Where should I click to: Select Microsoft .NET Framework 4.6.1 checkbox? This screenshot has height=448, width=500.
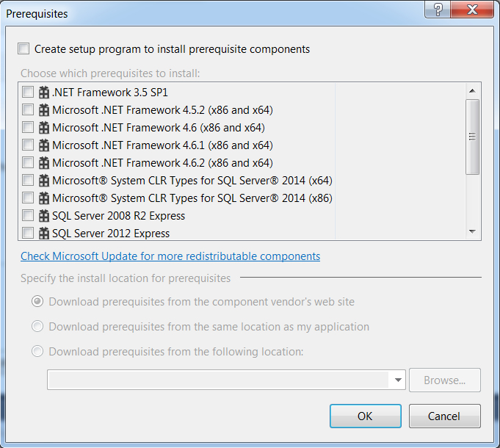tap(28, 145)
